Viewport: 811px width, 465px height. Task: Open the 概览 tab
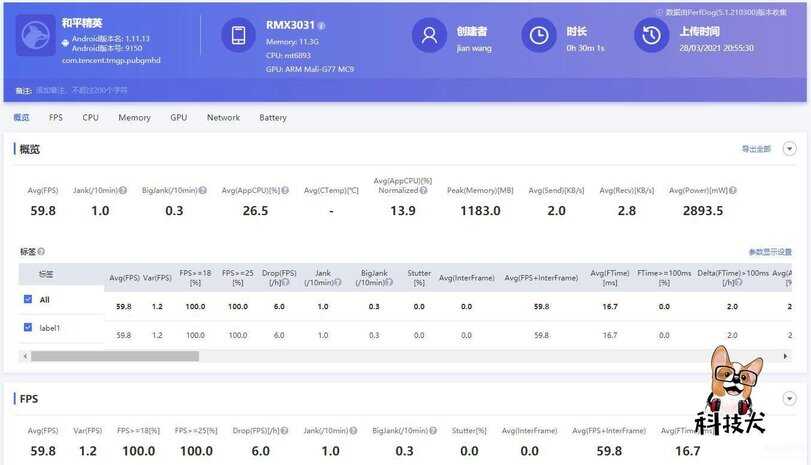[21, 117]
